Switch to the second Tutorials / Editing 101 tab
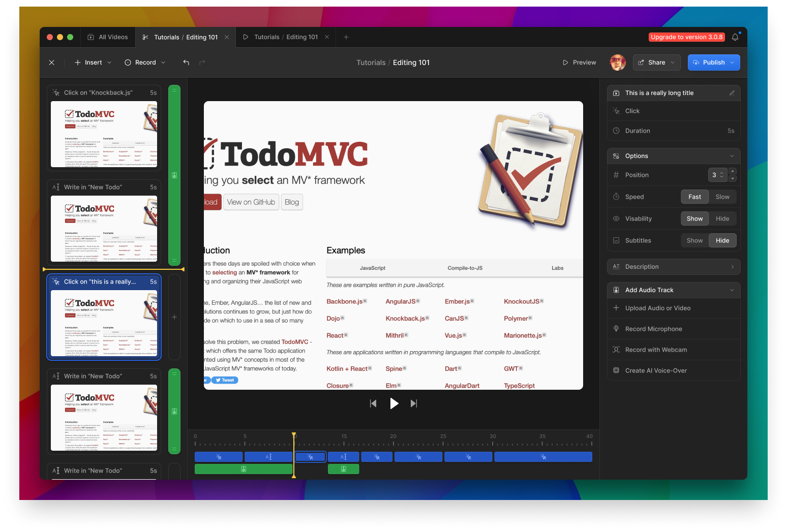 (286, 37)
